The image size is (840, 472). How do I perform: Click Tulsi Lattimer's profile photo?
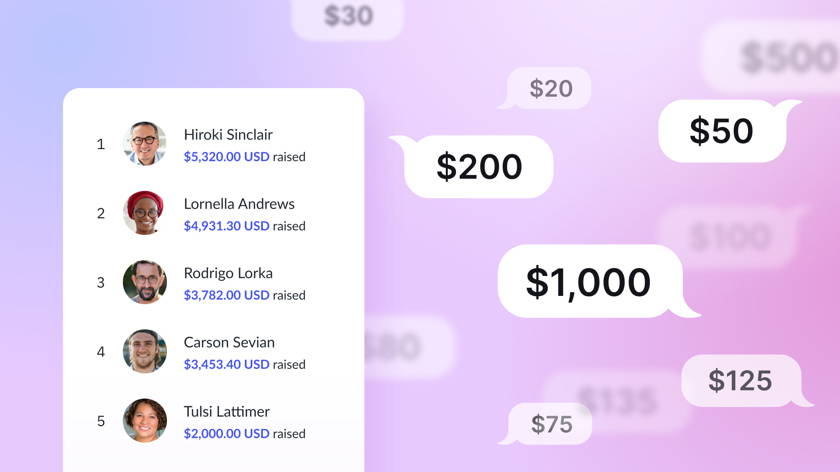click(x=144, y=420)
